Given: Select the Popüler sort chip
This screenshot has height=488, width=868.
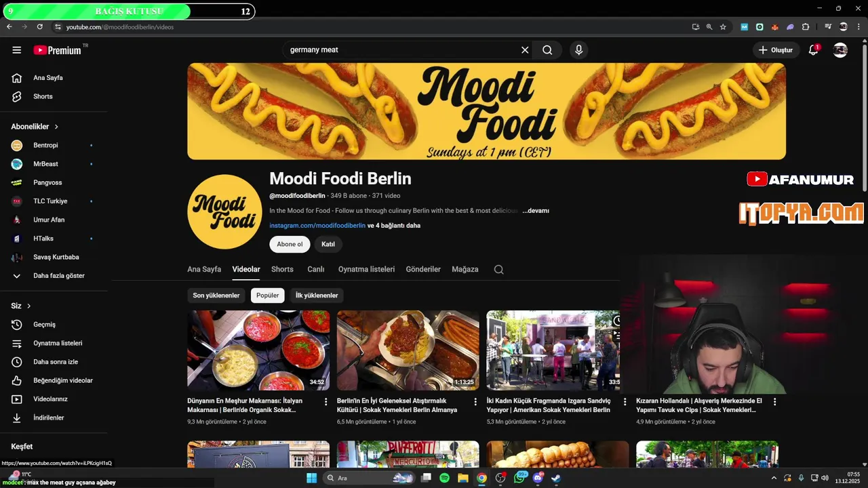Looking at the screenshot, I should (x=267, y=296).
